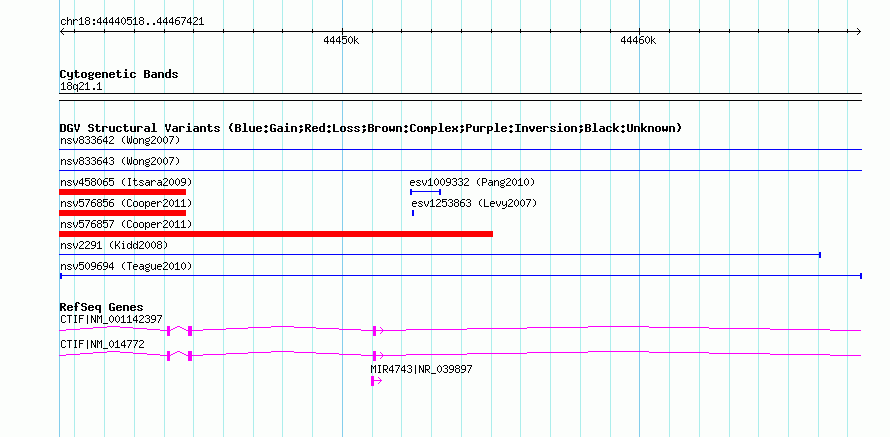Click nsv576856 (Cooper2011) label
The height and width of the screenshot is (437, 890).
tap(126, 203)
